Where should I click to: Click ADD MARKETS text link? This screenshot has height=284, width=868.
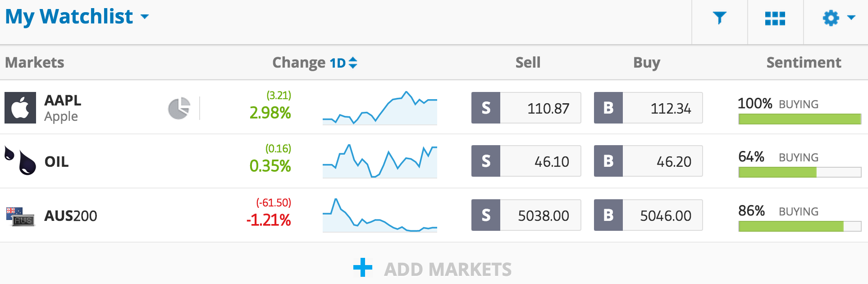point(448,270)
